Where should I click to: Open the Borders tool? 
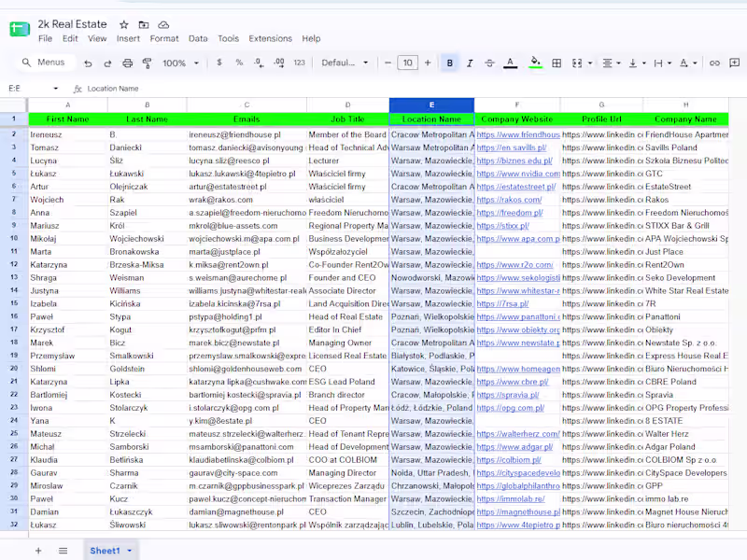[x=557, y=63]
